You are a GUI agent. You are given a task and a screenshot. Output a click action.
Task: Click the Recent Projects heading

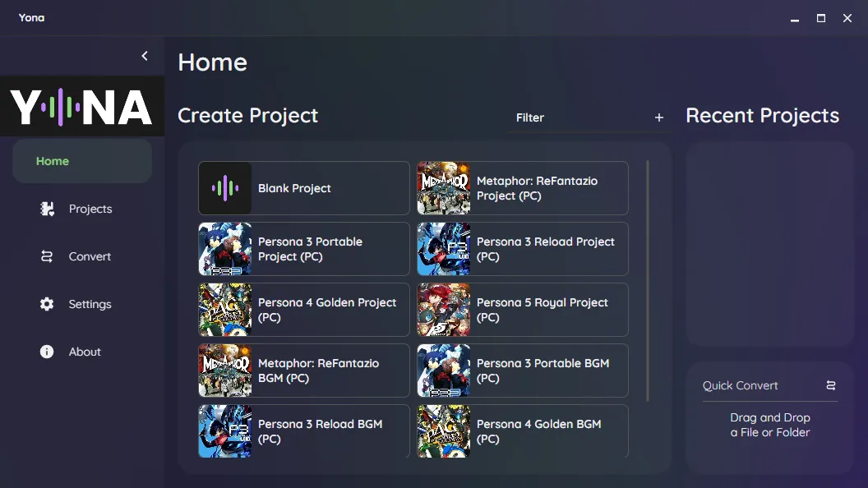point(762,116)
